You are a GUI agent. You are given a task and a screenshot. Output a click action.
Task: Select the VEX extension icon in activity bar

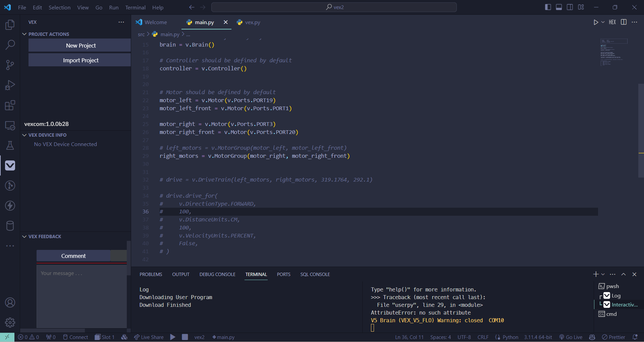click(10, 165)
